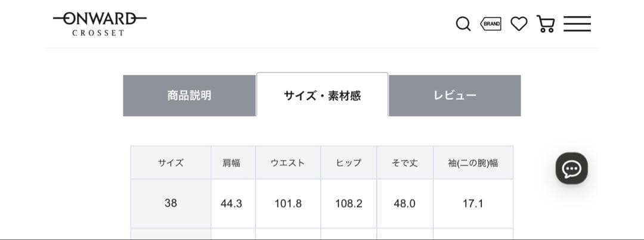Screen dimensions: 644x240
Task: Click the 袖(二の腕)幅 column header
Action: 473,163
